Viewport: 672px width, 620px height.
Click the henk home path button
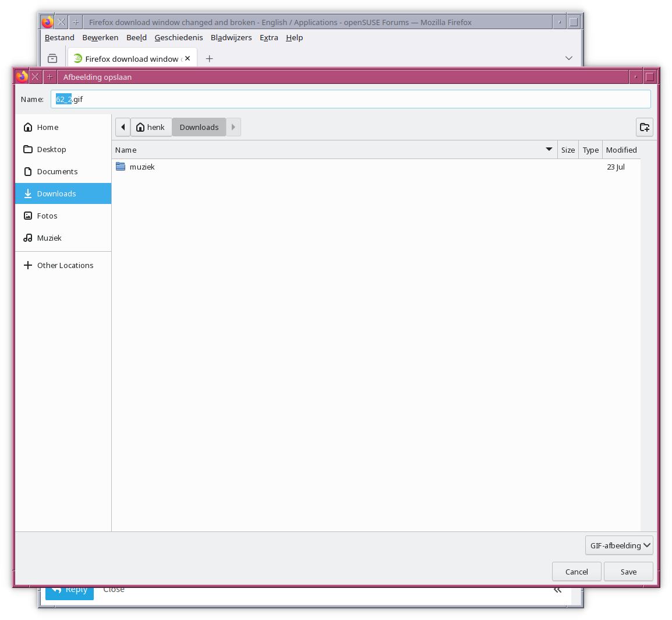click(151, 128)
